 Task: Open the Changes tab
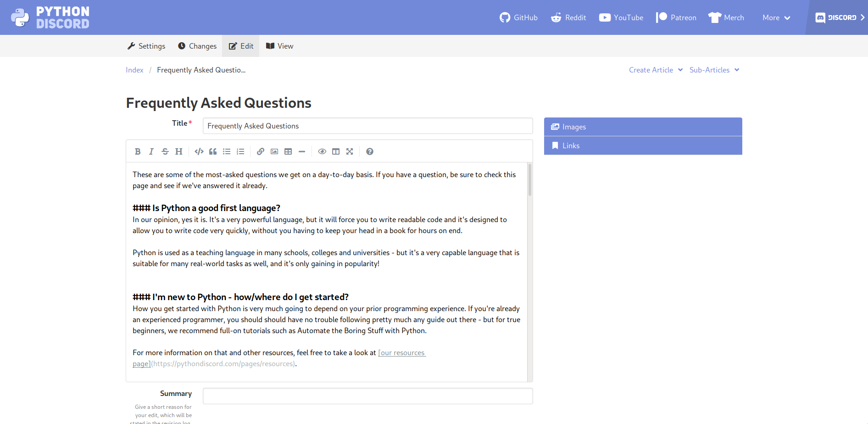197,46
